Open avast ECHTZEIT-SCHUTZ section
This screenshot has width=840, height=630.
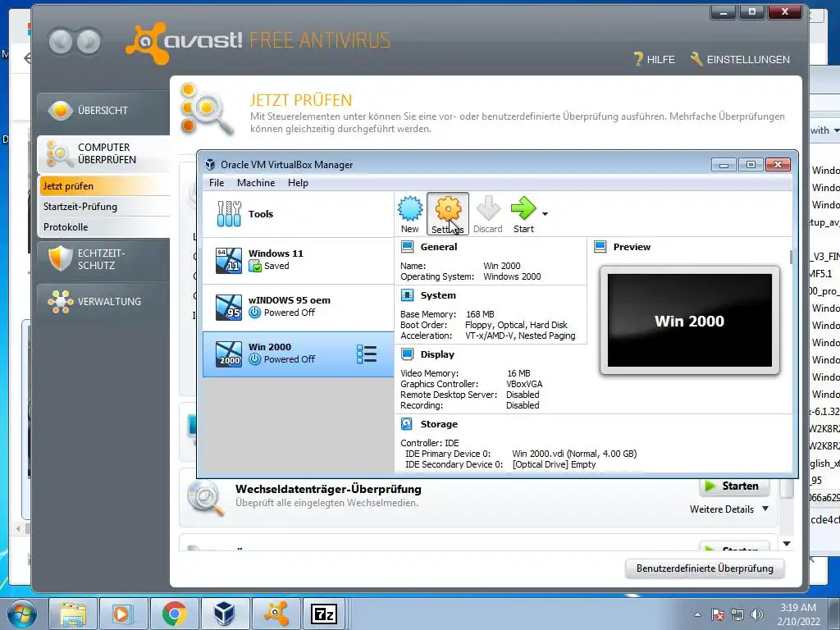pyautogui.click(x=103, y=259)
